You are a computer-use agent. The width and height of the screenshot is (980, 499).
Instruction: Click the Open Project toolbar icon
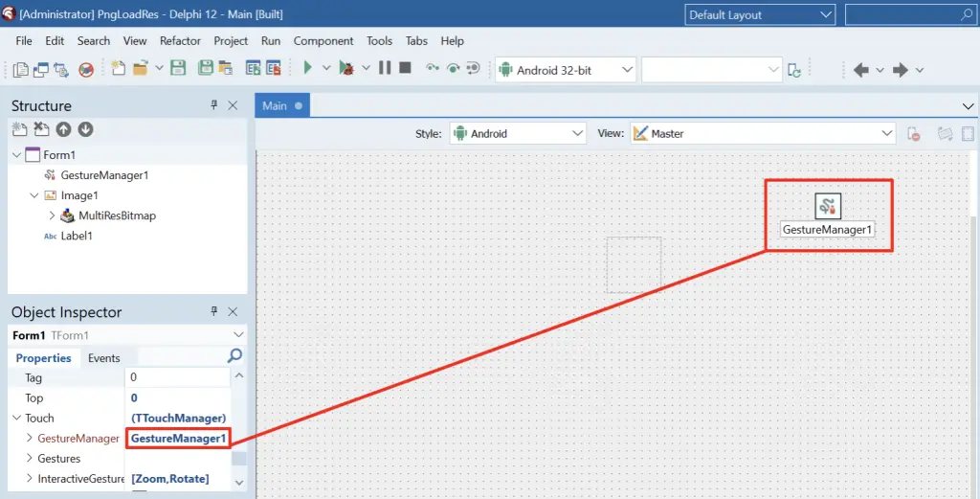click(x=225, y=68)
